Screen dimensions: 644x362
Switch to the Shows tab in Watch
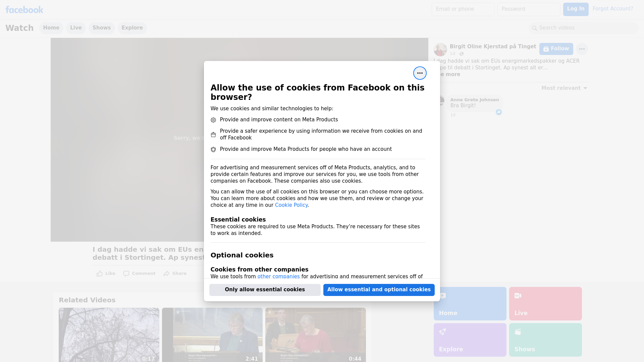[102, 28]
